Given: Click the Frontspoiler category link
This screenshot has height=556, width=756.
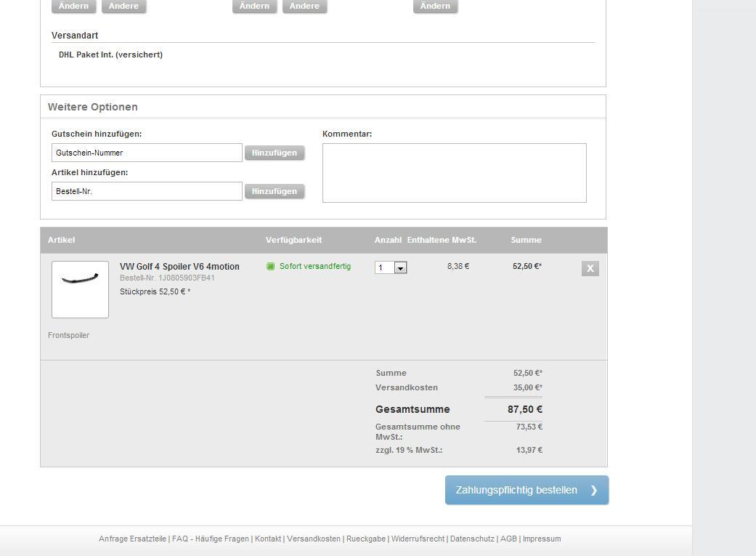Looking at the screenshot, I should [x=68, y=335].
